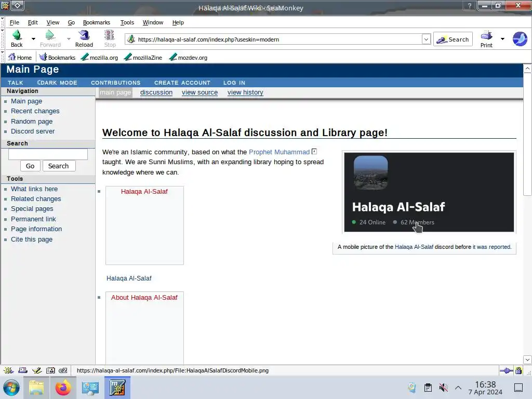Open the Discord server sidebar link
The width and height of the screenshot is (532, 399).
coord(33,131)
